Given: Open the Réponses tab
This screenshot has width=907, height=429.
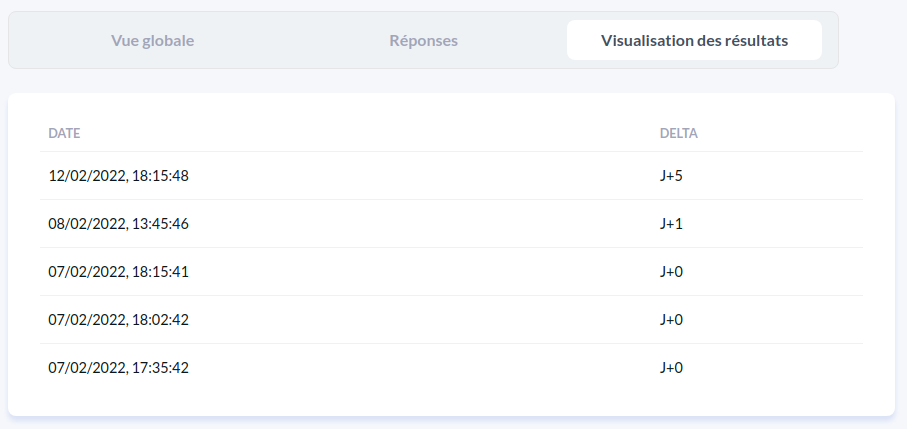Looking at the screenshot, I should pos(423,41).
